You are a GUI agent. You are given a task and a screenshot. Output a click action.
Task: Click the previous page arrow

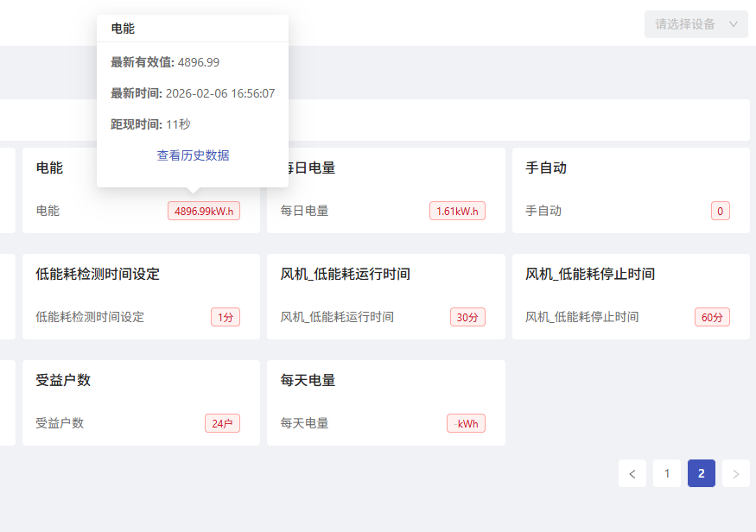pyautogui.click(x=632, y=473)
